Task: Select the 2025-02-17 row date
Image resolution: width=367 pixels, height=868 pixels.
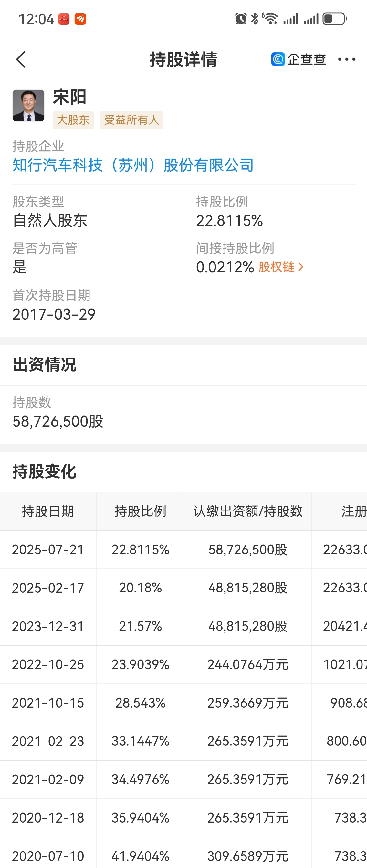Action: (x=48, y=588)
